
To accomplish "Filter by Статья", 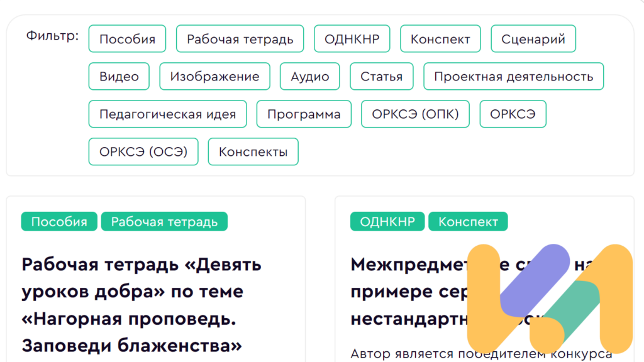I will tap(382, 76).
